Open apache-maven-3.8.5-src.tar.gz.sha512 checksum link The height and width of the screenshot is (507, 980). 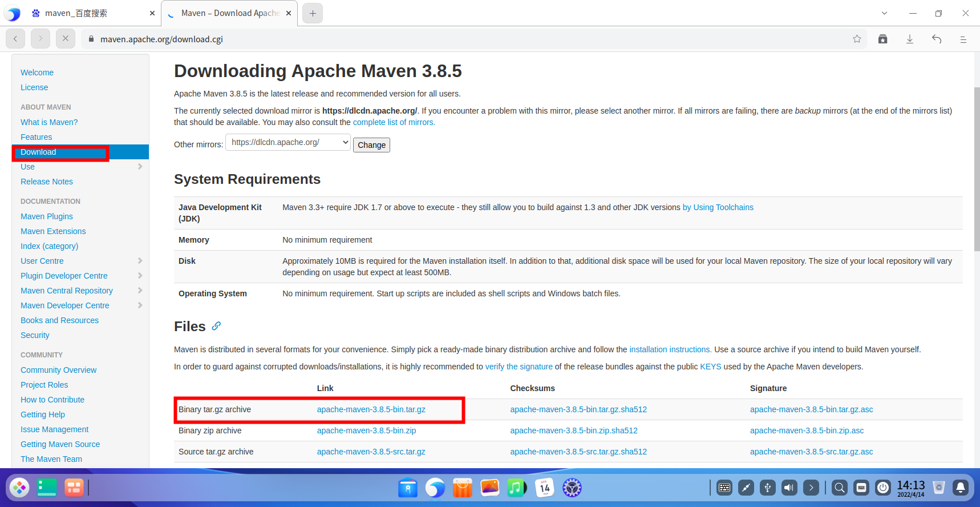pyautogui.click(x=578, y=452)
